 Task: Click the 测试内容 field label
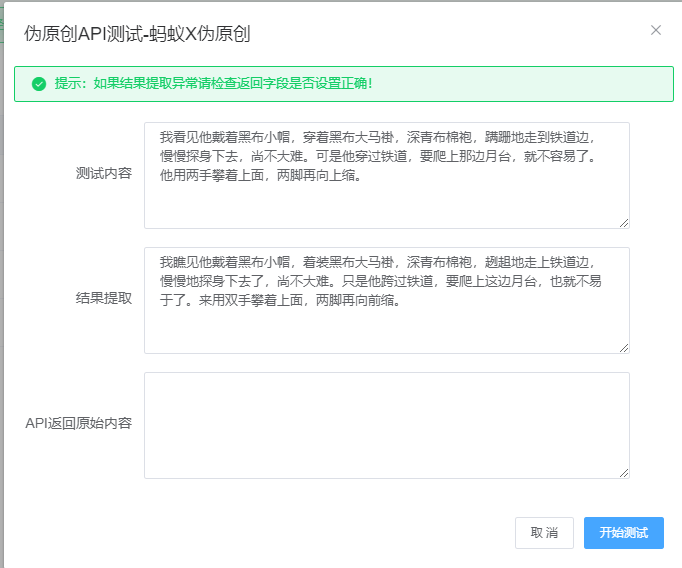[x=103, y=173]
